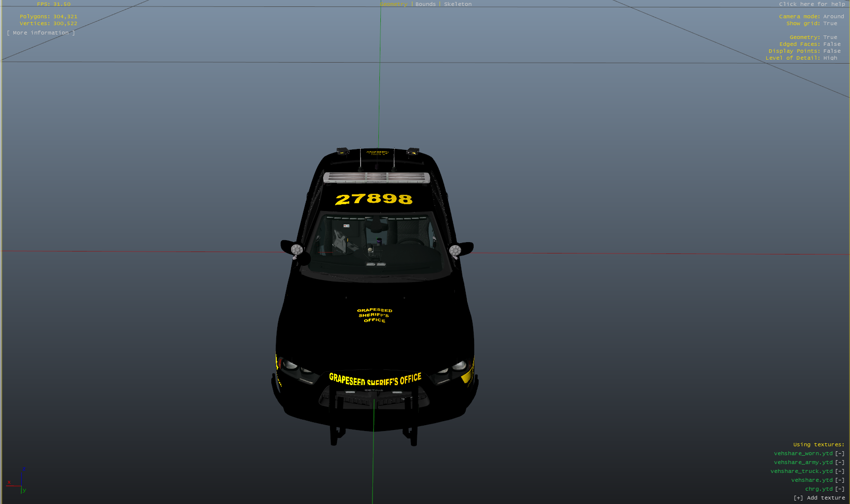The height and width of the screenshot is (504, 850).
Task: Enable Display Points option
Action: 831,51
